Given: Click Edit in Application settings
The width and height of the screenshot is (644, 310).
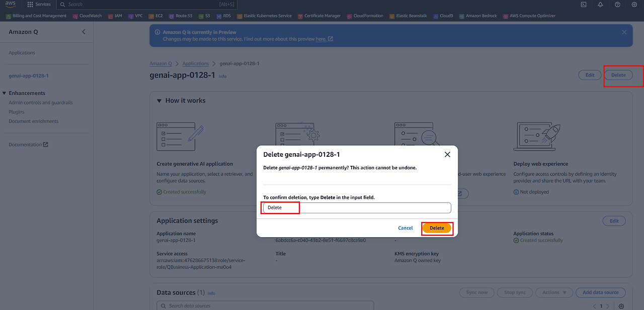Looking at the screenshot, I should (x=614, y=221).
